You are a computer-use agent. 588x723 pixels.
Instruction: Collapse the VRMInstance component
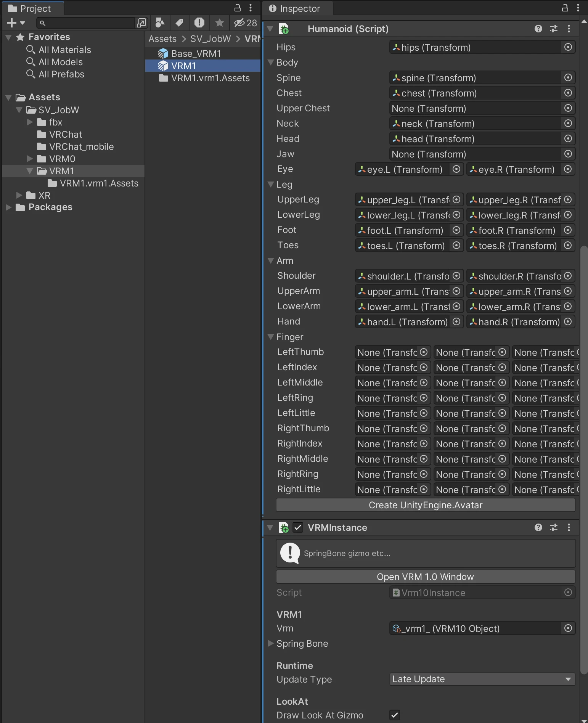[270, 528]
